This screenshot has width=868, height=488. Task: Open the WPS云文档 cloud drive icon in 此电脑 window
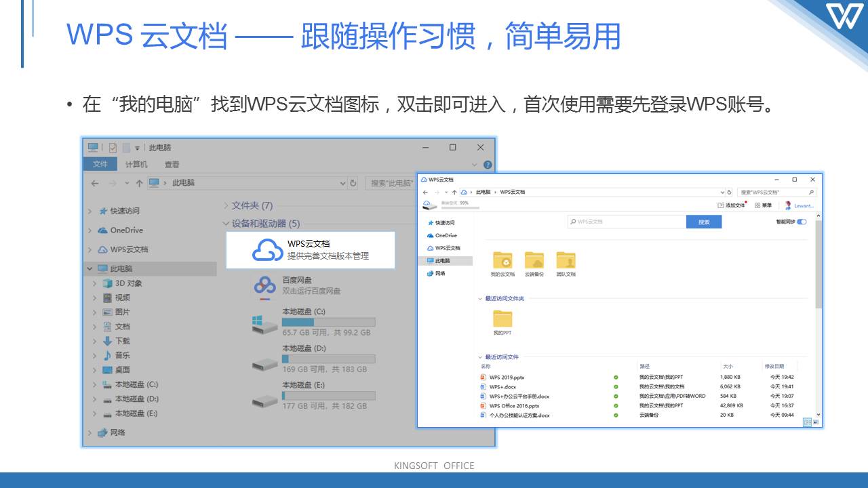268,250
